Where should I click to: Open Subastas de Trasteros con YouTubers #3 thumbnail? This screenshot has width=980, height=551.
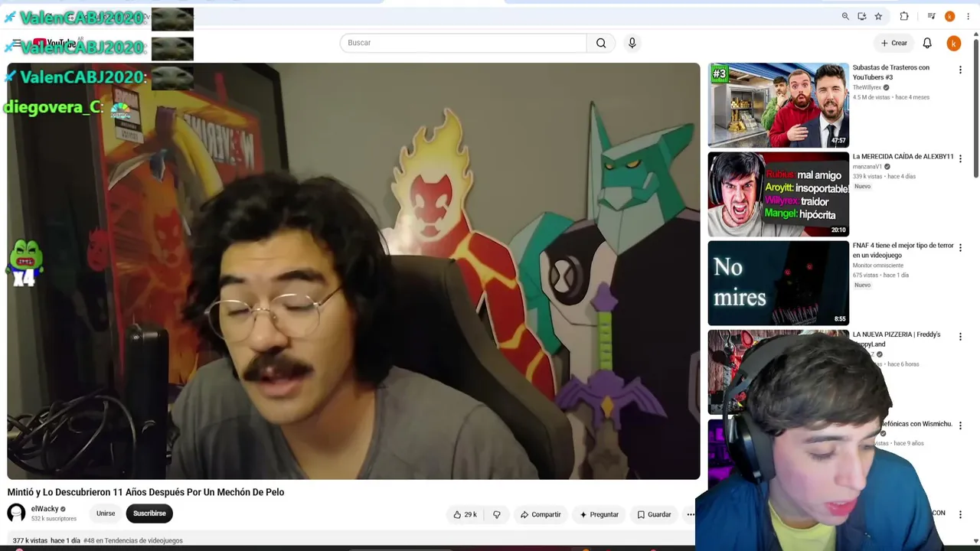pos(778,105)
